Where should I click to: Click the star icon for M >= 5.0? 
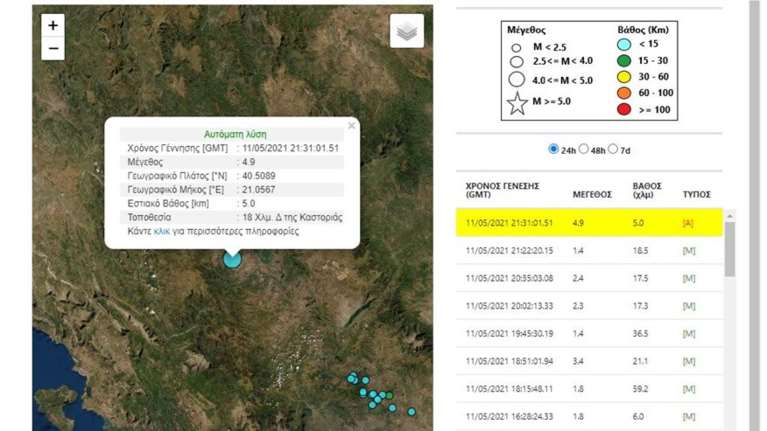pos(517,102)
